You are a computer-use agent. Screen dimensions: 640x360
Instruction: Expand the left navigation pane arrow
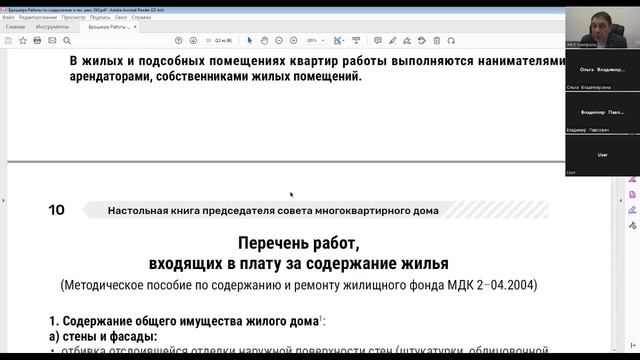3,200
